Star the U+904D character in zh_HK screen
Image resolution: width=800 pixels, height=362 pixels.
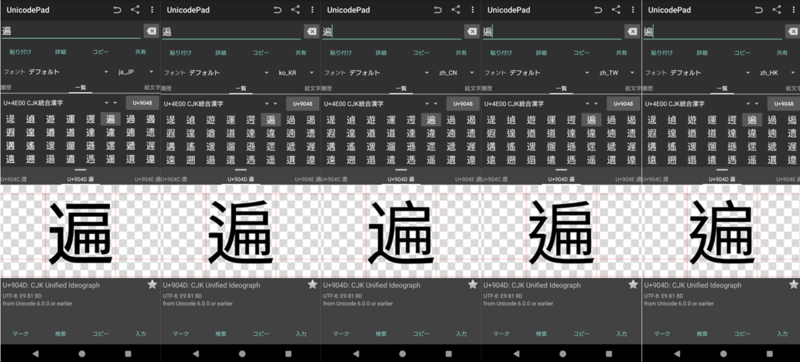click(x=793, y=285)
